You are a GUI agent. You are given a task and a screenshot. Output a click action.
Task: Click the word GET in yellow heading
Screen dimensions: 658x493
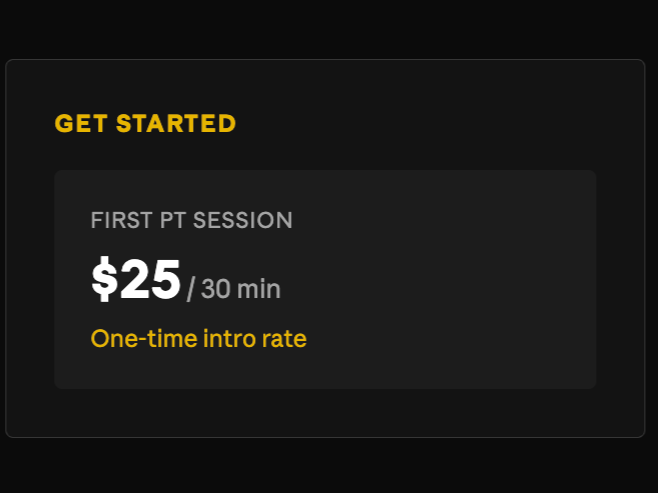click(x=81, y=123)
